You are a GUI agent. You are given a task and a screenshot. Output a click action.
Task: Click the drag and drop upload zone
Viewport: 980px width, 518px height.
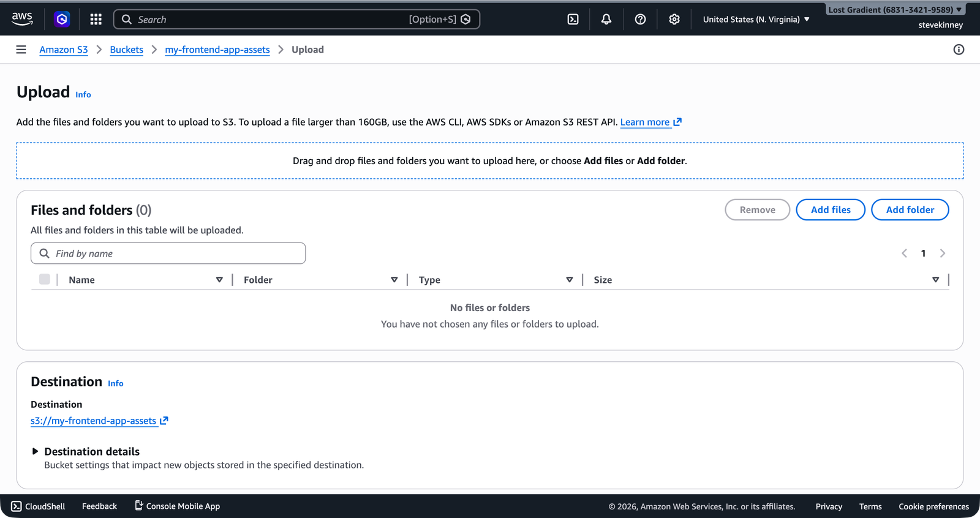pos(490,161)
